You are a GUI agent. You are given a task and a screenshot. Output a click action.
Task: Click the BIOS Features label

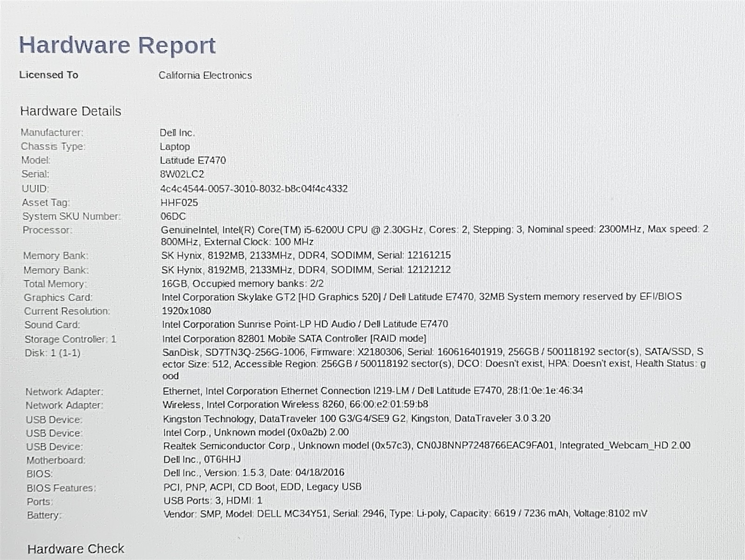61,488
